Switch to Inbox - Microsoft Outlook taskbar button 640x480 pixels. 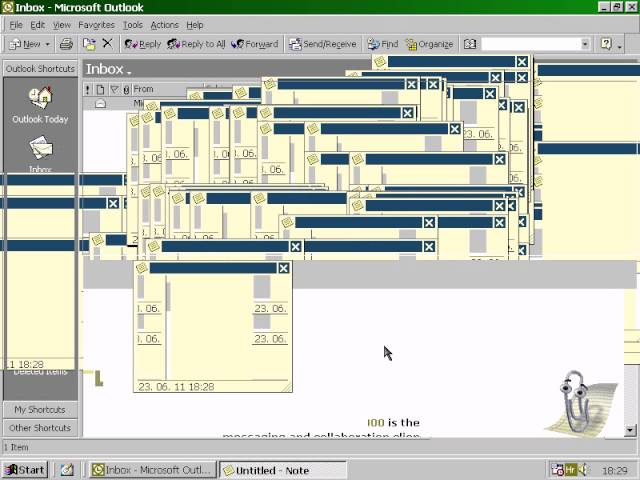coord(153,470)
